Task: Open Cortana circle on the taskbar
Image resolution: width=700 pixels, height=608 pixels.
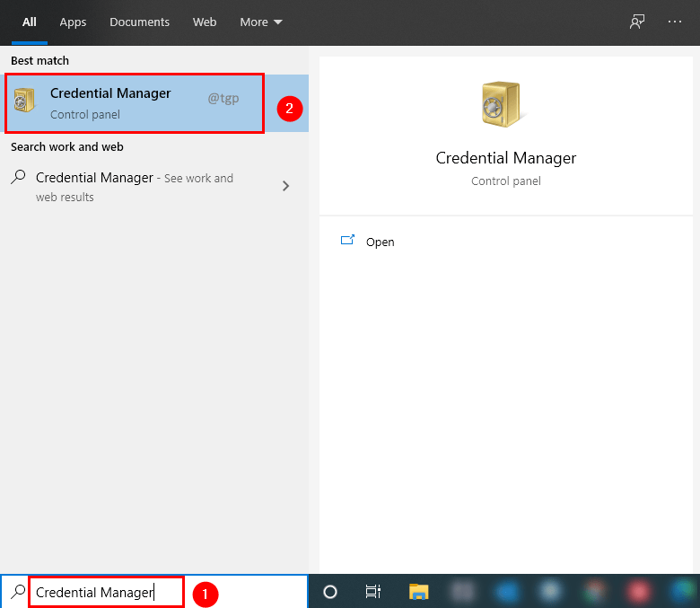Action: 330,592
